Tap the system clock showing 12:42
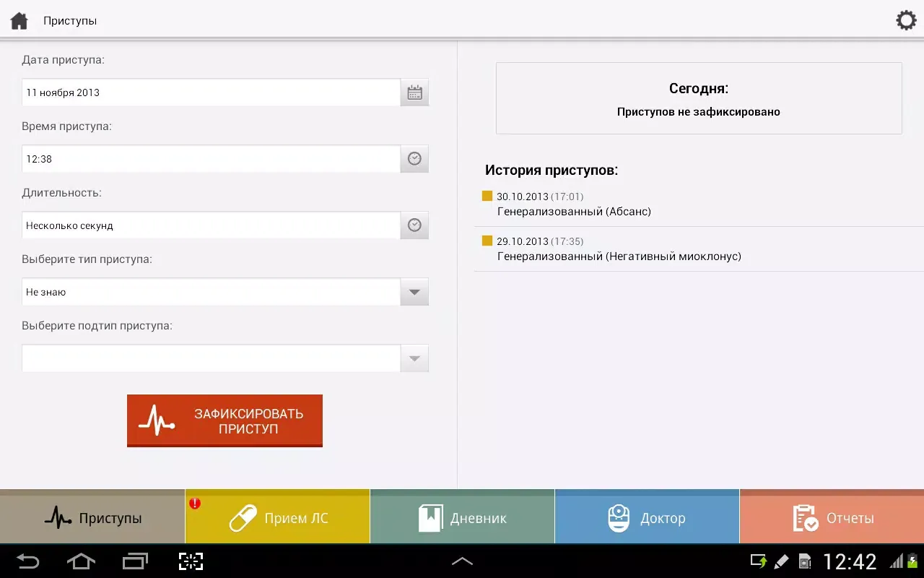 850,561
